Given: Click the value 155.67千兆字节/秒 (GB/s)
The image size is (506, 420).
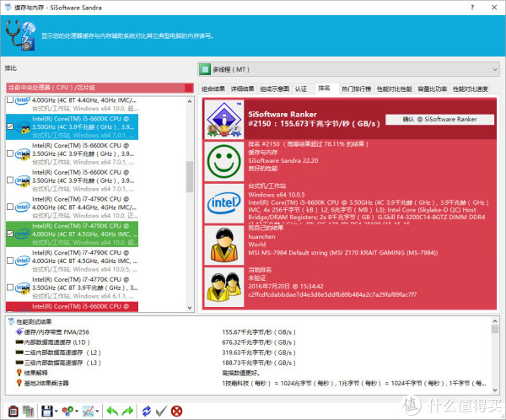Looking at the screenshot, I should pyautogui.click(x=259, y=332).
